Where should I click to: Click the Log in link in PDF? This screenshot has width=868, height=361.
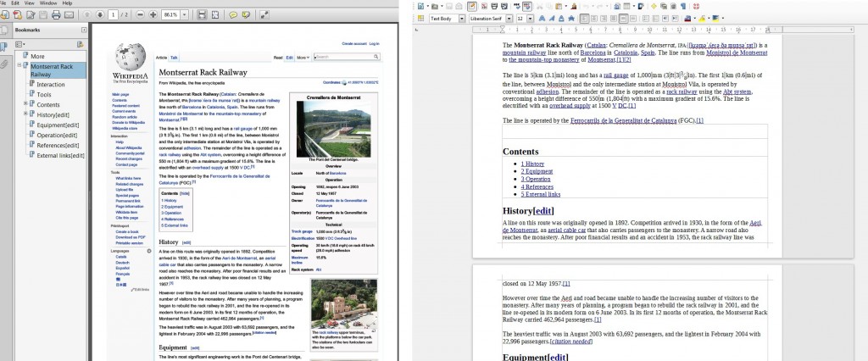[374, 43]
